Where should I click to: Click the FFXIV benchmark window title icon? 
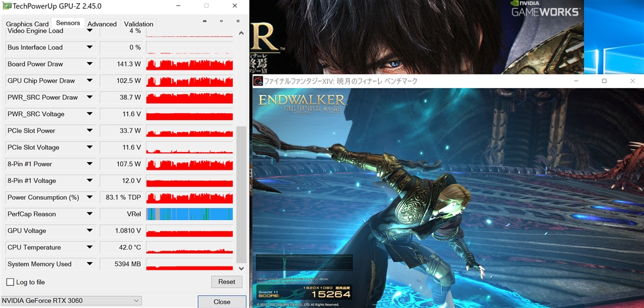point(257,81)
